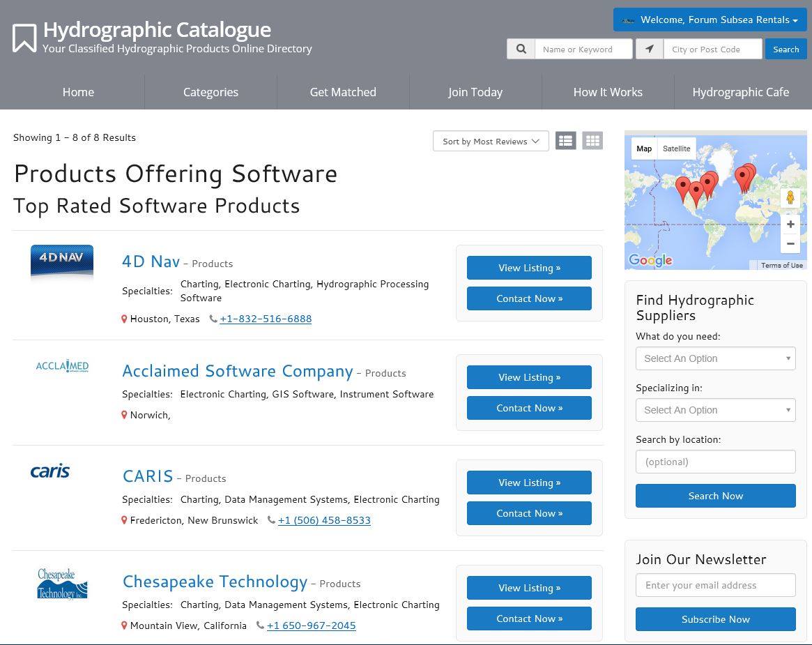Switch to list view layout icon
812x645 pixels.
[x=565, y=141]
